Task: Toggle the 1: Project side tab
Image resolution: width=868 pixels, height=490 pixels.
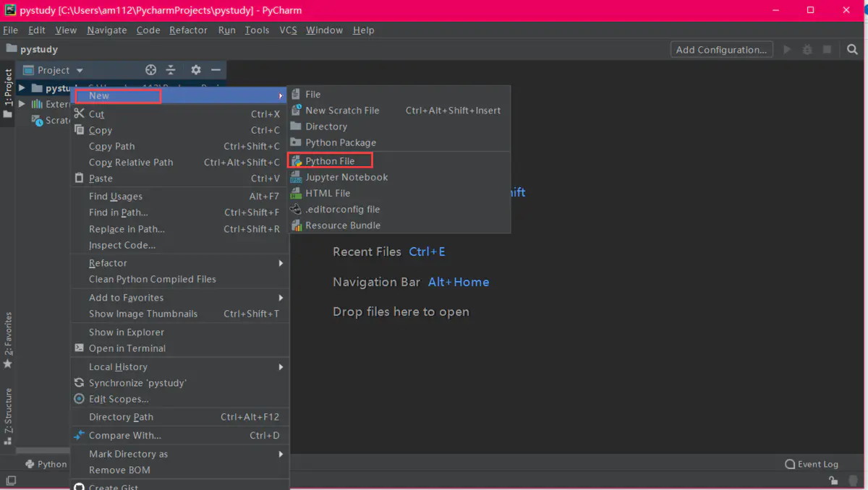Action: [8, 93]
